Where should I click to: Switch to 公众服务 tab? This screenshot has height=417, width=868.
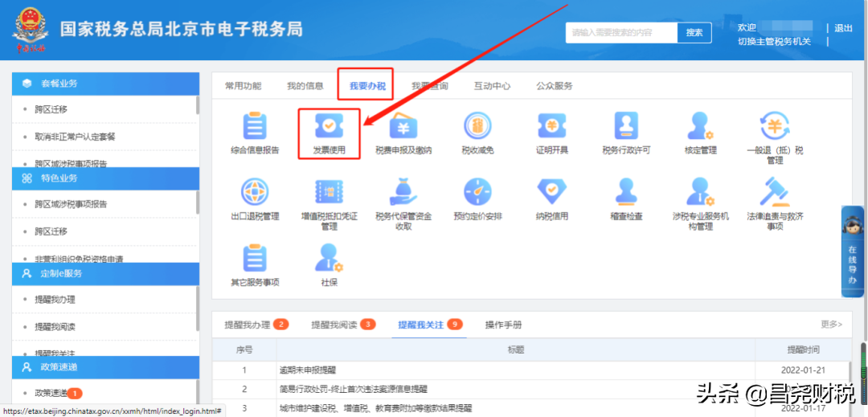pos(554,86)
